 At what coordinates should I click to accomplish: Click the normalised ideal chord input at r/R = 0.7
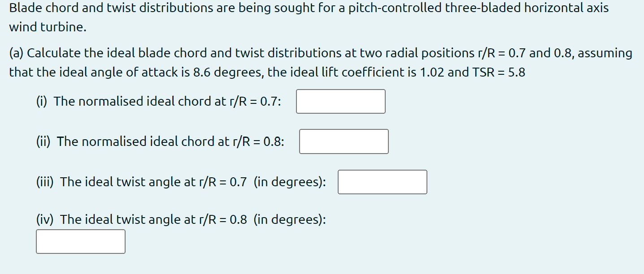coord(341,101)
